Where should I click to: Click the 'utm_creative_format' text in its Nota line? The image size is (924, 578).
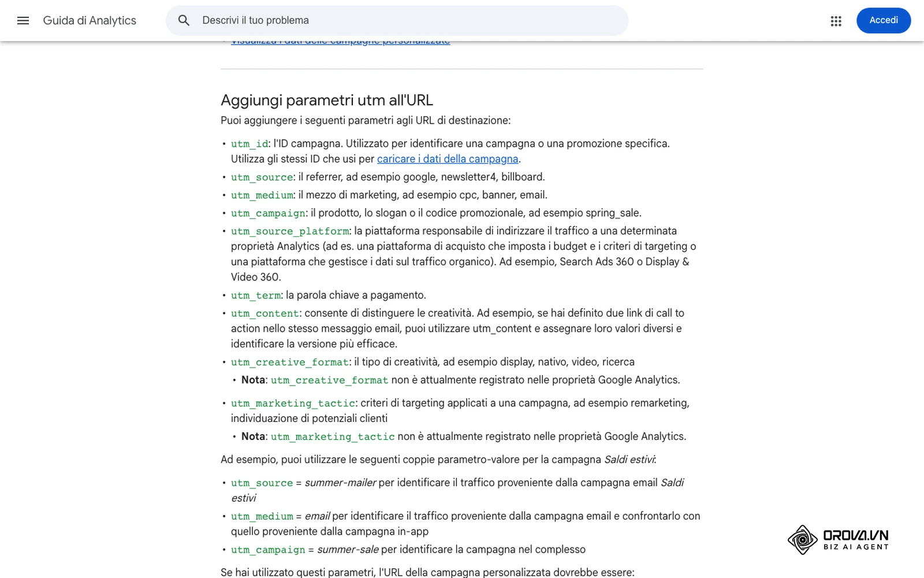[329, 380]
